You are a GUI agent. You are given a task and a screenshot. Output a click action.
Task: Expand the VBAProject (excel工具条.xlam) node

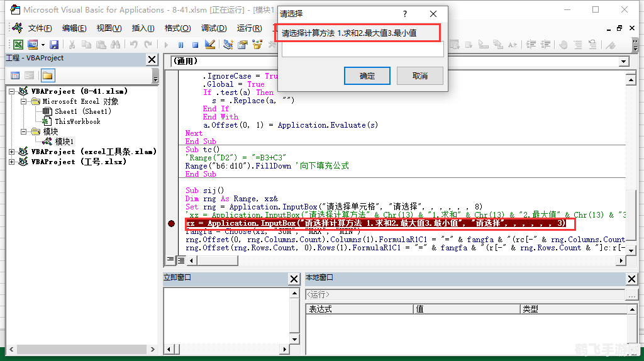(13, 152)
